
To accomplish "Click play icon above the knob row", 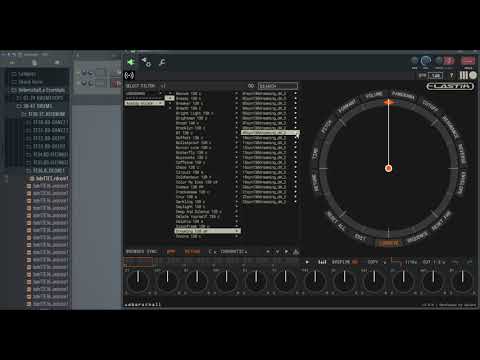I will click(x=307, y=262).
